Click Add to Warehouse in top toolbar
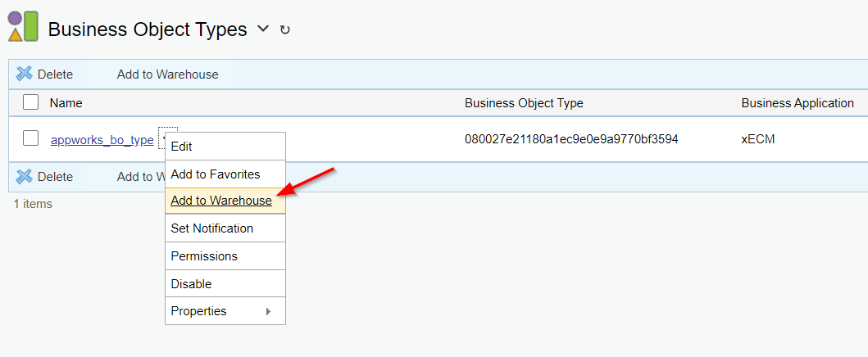Viewport: 868px width, 357px height. coord(167,75)
